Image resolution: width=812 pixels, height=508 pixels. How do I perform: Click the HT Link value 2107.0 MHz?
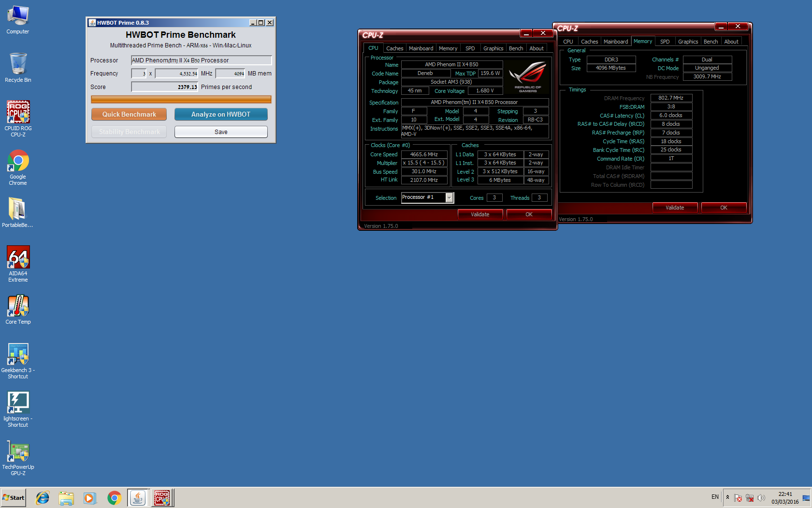coord(424,180)
